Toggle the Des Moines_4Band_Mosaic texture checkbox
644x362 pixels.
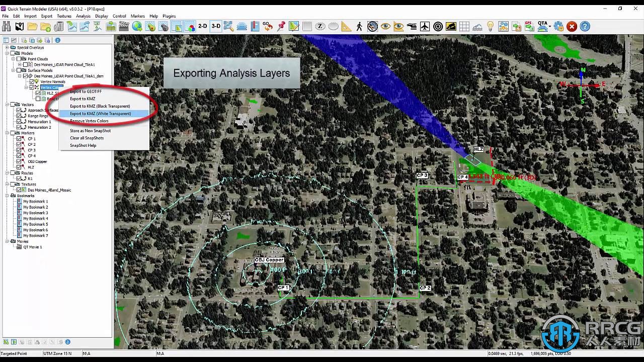point(19,190)
